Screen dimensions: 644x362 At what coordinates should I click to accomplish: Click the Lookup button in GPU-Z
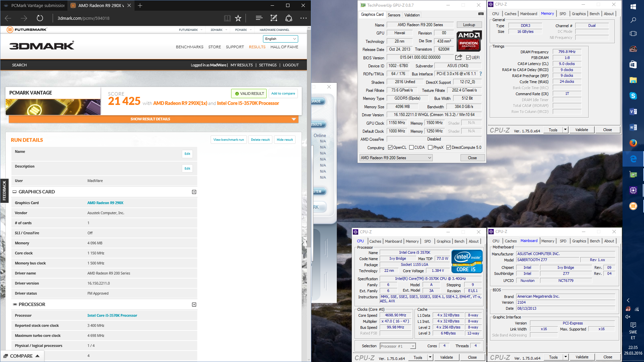pyautogui.click(x=469, y=25)
